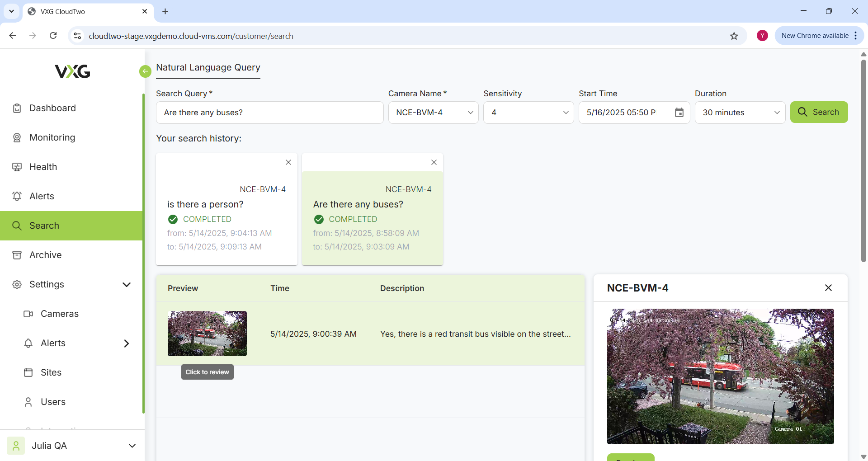Open the Chrome profile avatar icon
This screenshot has height=461, width=868.
[762, 36]
